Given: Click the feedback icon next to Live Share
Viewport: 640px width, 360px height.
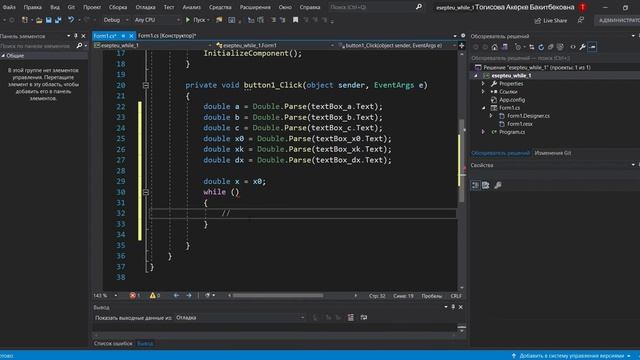Looking at the screenshot, I should pos(580,20).
